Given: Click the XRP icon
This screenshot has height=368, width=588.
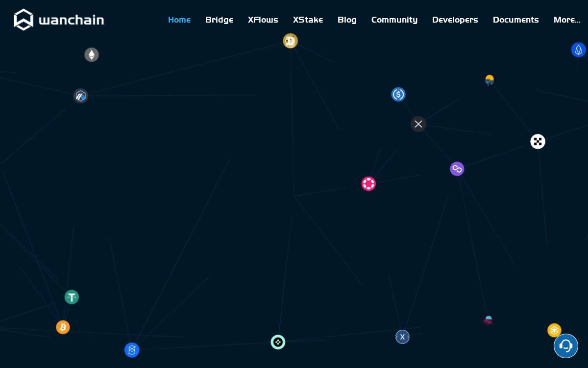Looking at the screenshot, I should 418,124.
